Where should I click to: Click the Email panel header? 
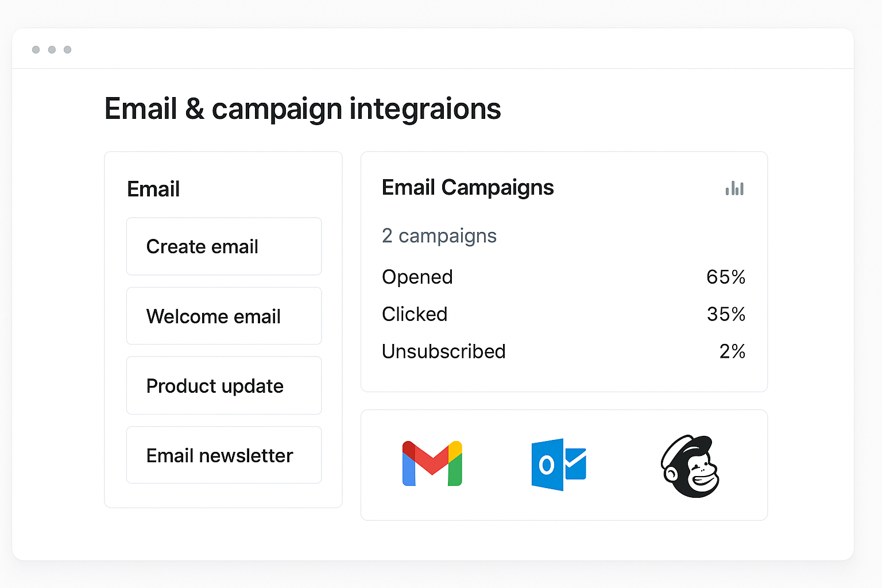click(x=153, y=189)
